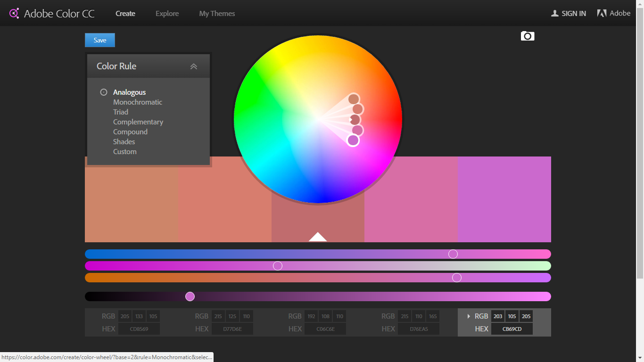Select the Triad color rule
Screen dimensions: 644x362
click(x=121, y=112)
